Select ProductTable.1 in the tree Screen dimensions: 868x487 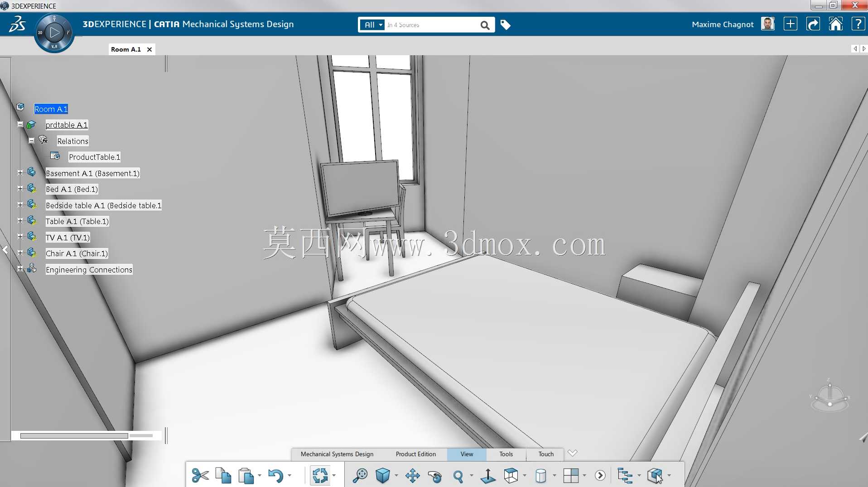coord(94,157)
